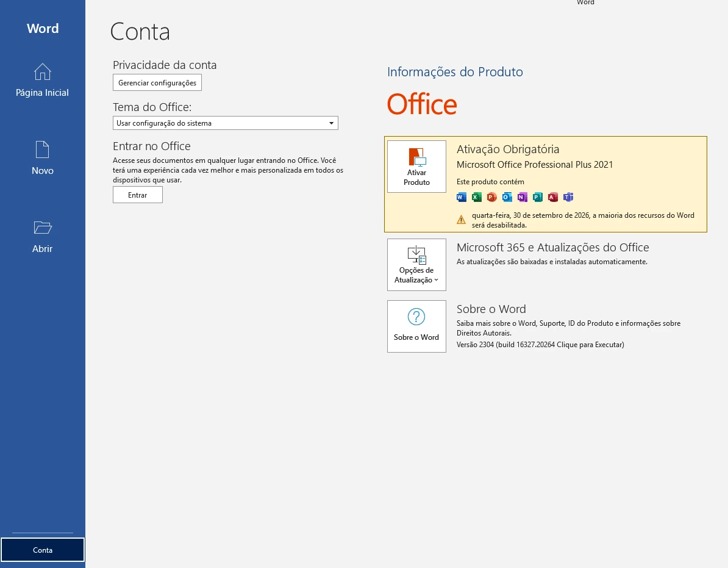Click the 'Tema do Office:' label
Image resolution: width=728 pixels, height=568 pixels.
(x=152, y=107)
